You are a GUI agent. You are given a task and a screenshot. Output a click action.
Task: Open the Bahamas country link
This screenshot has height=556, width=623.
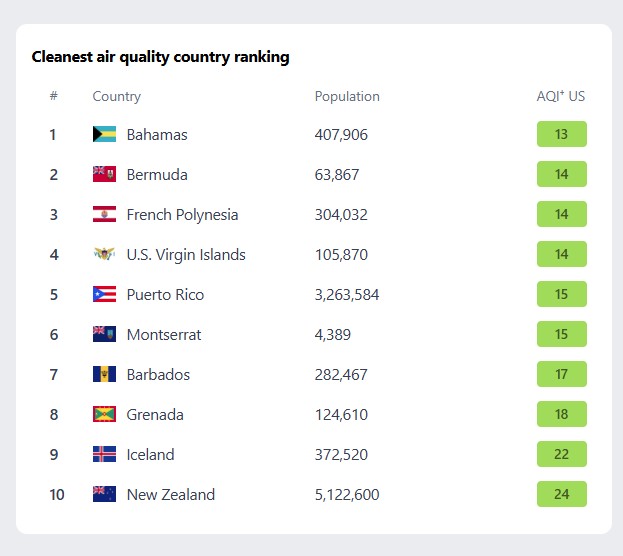coord(157,135)
